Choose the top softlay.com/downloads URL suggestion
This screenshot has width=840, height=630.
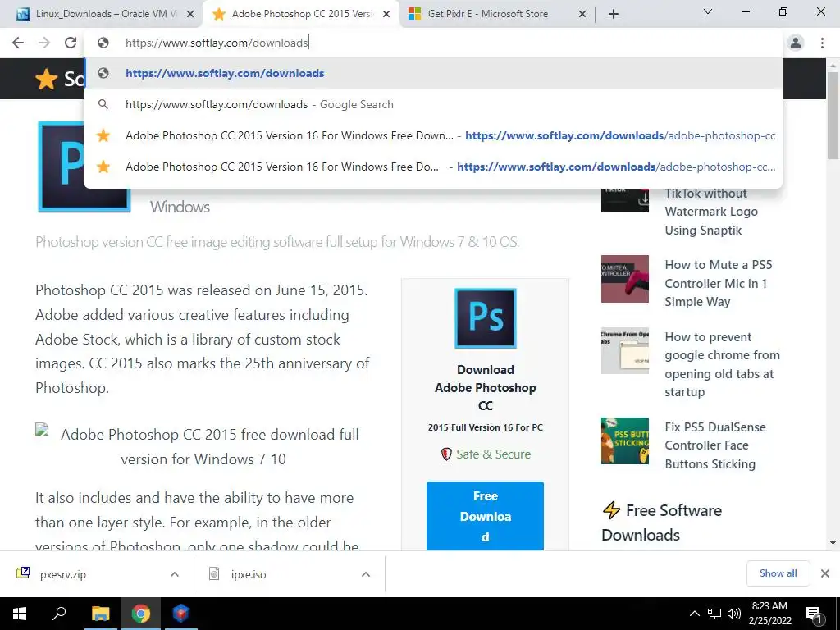(433, 73)
